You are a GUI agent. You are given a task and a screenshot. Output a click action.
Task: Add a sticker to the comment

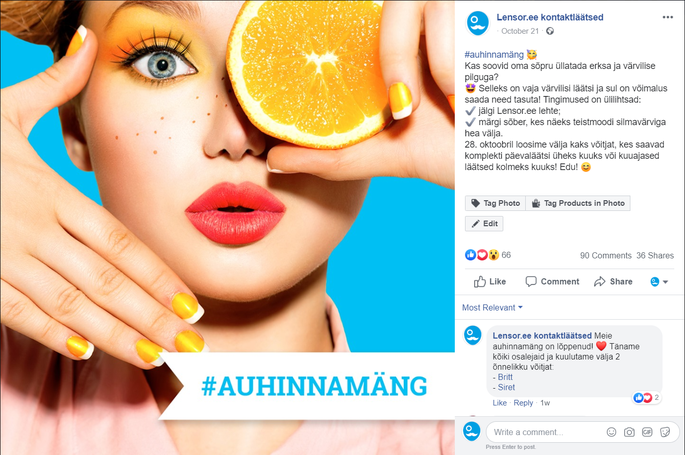(x=665, y=432)
